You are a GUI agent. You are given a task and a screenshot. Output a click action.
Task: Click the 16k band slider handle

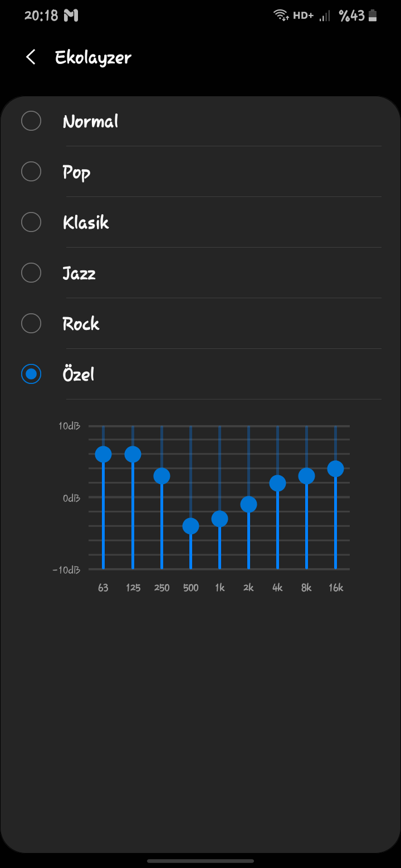coord(335,468)
